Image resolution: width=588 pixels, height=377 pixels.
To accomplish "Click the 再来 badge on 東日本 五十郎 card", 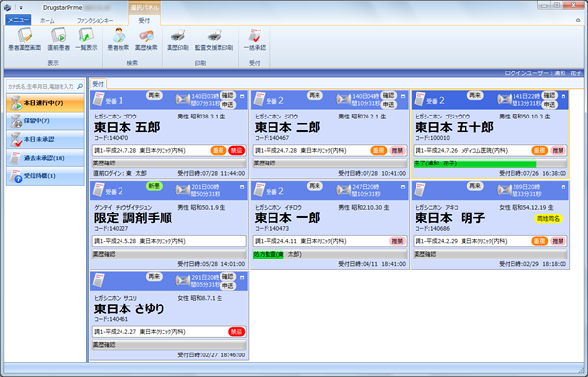I will click(475, 95).
